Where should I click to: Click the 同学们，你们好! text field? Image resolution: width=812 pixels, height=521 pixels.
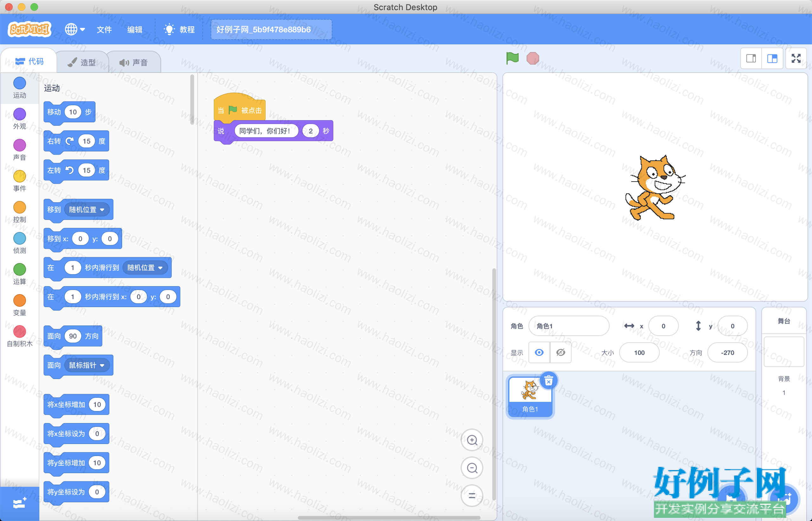[266, 131]
